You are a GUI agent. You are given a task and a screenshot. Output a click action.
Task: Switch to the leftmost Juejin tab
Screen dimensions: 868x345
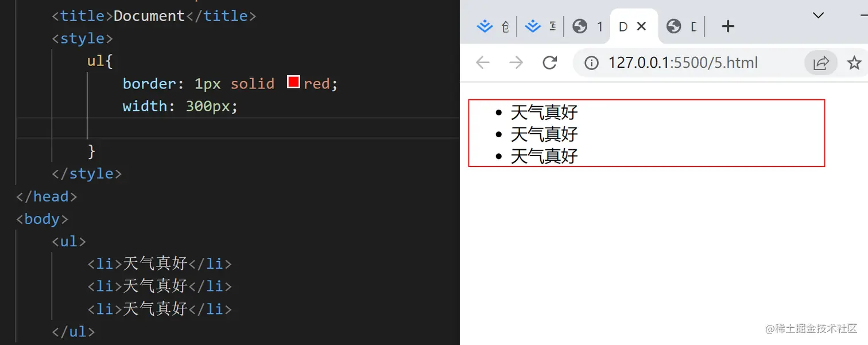pos(493,26)
